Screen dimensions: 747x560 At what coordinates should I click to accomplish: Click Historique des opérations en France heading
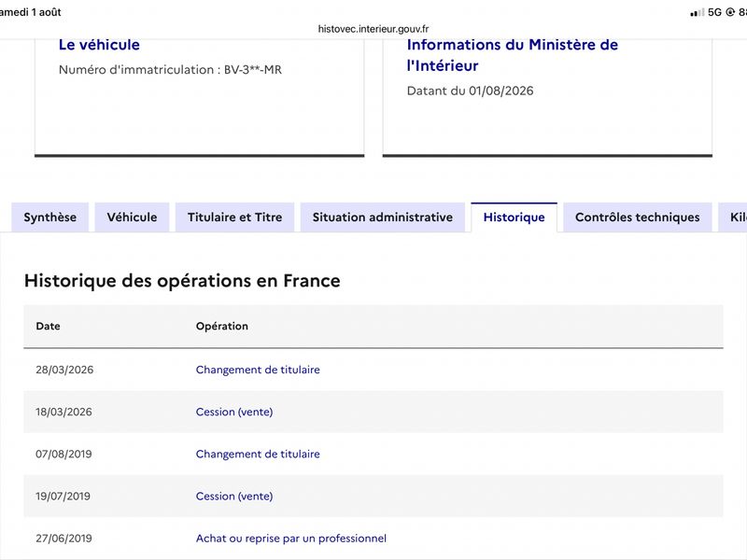pos(182,281)
